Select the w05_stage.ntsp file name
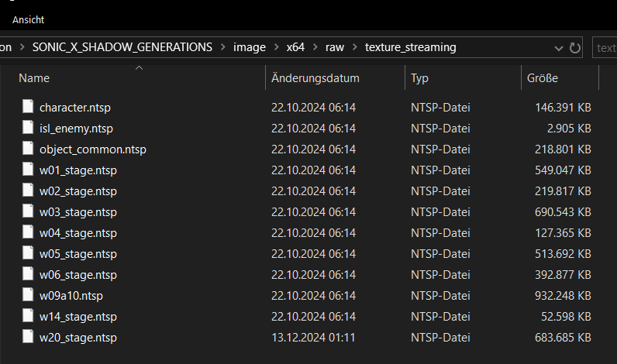Image resolution: width=617 pixels, height=364 pixels. pyautogui.click(x=78, y=254)
